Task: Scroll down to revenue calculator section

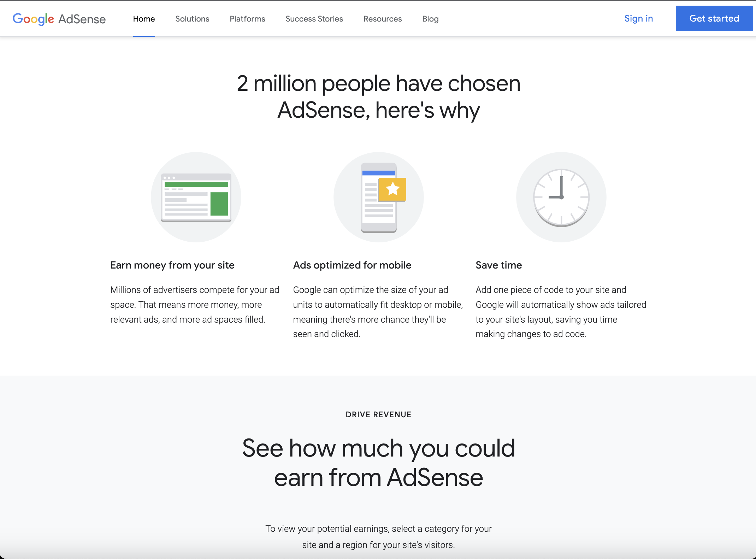Action: pos(377,463)
